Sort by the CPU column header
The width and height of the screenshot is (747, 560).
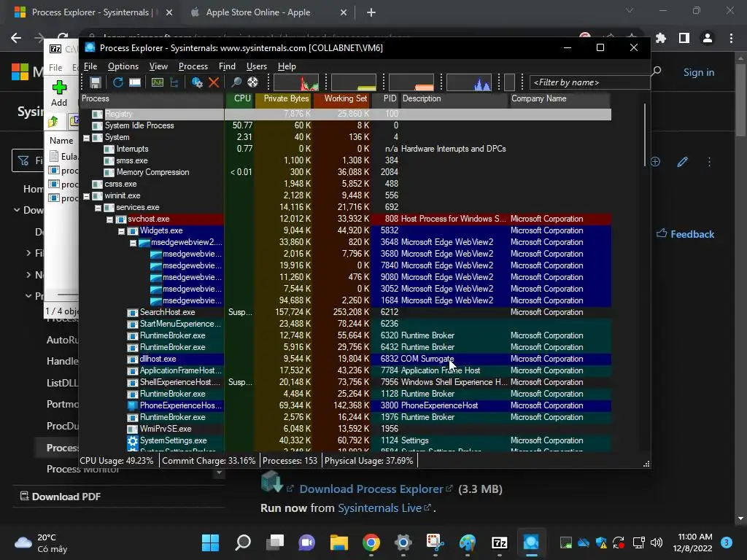(x=239, y=98)
